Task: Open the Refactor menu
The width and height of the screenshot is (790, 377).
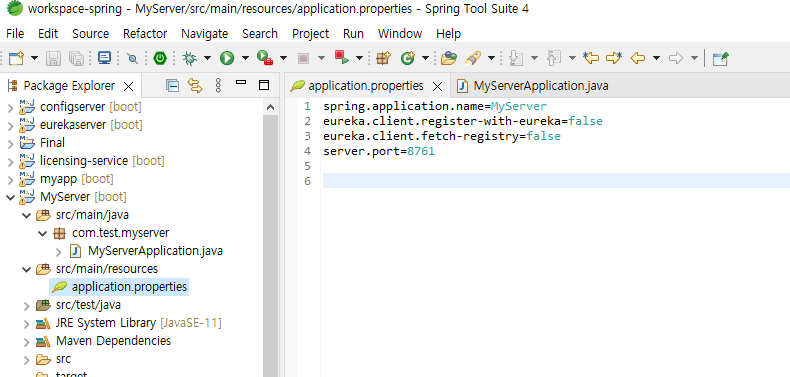Action: pyautogui.click(x=145, y=34)
